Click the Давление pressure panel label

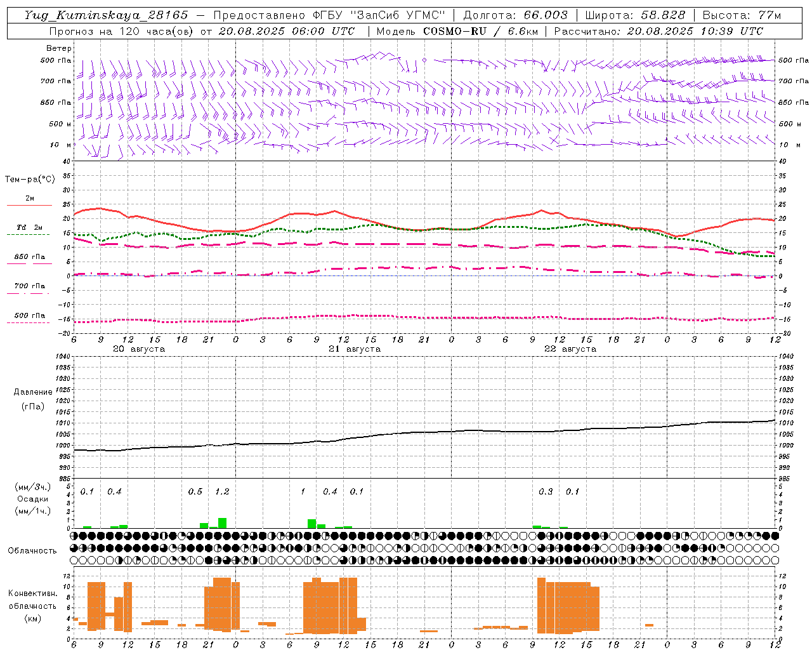tap(33, 392)
